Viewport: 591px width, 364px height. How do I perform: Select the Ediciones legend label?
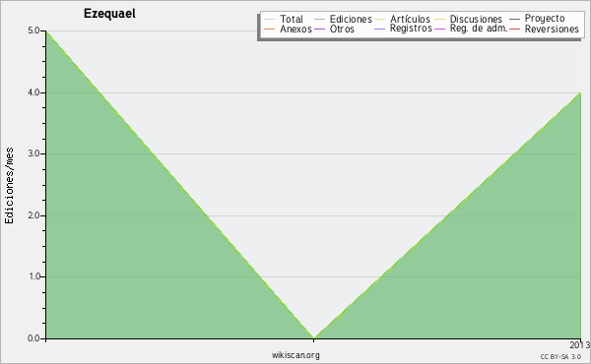pos(351,19)
